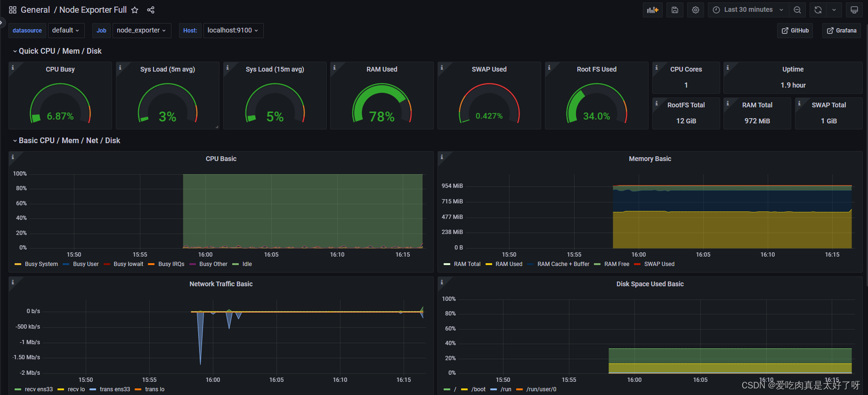This screenshot has height=395, width=868.
Task: Toggle /run/user/0 series in Disk legend
Action: pyautogui.click(x=541, y=389)
